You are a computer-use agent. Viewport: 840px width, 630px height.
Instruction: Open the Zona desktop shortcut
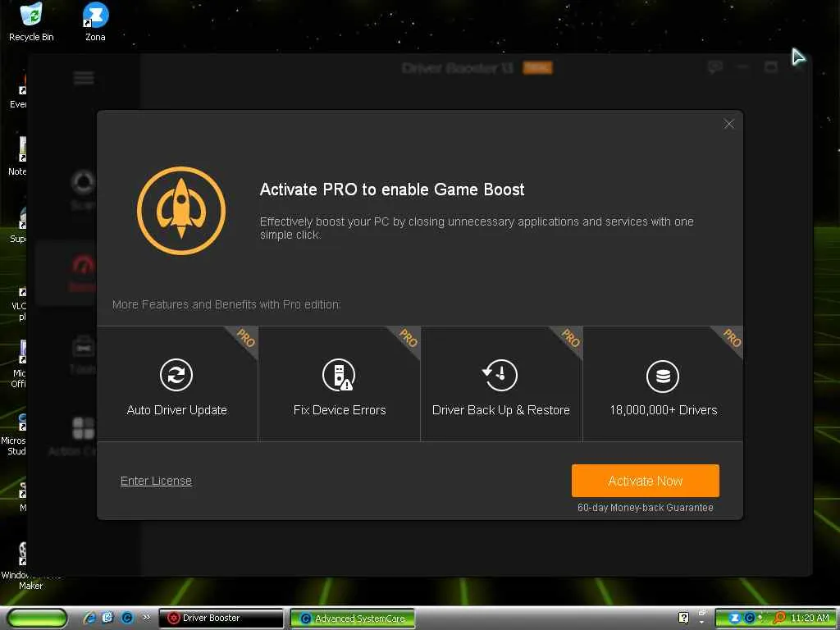pos(95,22)
